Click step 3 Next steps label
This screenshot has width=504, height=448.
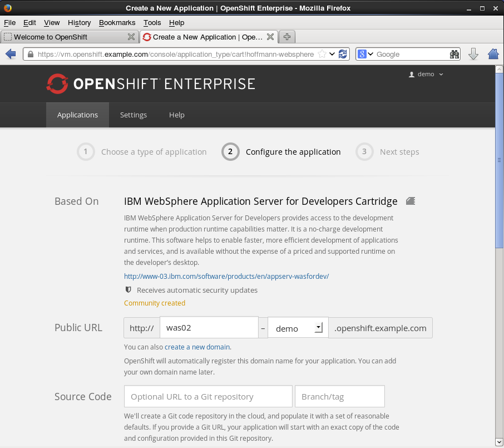[399, 152]
